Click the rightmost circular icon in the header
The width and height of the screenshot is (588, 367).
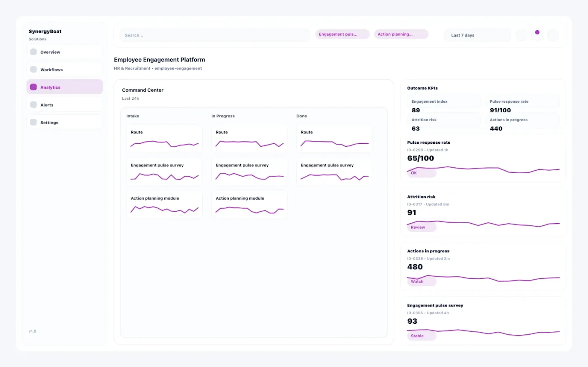pyautogui.click(x=552, y=35)
